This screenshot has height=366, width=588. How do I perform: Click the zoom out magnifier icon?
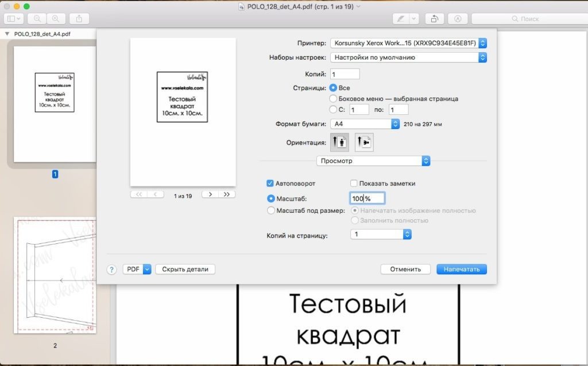[36, 18]
